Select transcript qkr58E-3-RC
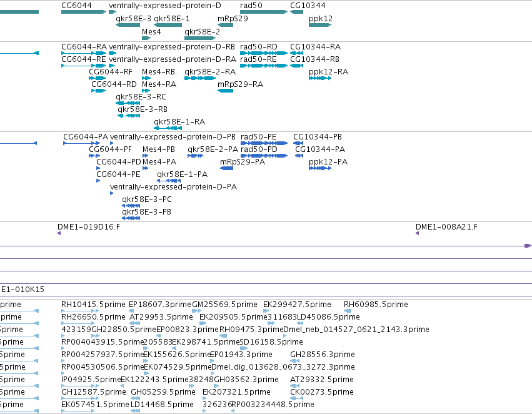 pyautogui.click(x=141, y=97)
